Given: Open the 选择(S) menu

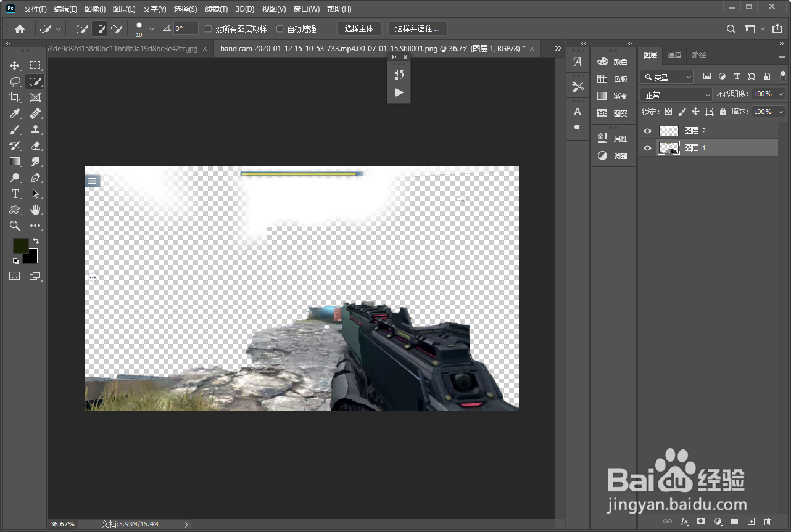Looking at the screenshot, I should pos(186,9).
